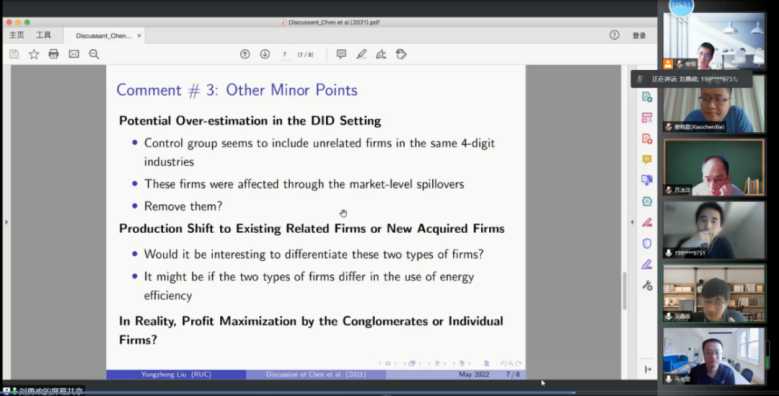The width and height of the screenshot is (779, 396).
Task: Print the document using the printer icon
Action: pyautogui.click(x=54, y=54)
